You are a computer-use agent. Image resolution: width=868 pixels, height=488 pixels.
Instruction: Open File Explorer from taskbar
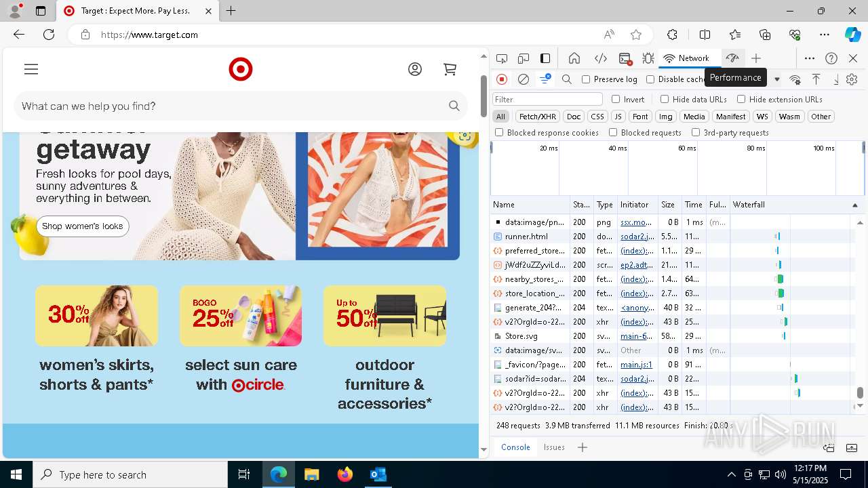click(x=312, y=474)
